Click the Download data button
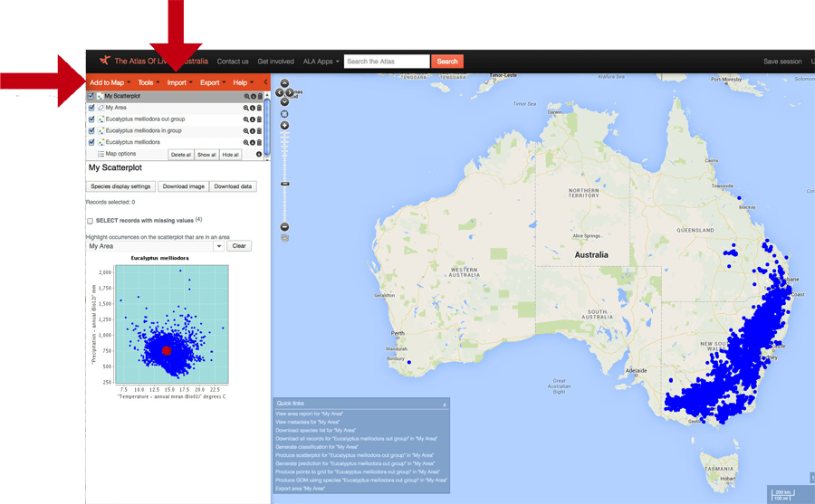The height and width of the screenshot is (504, 815). click(233, 186)
